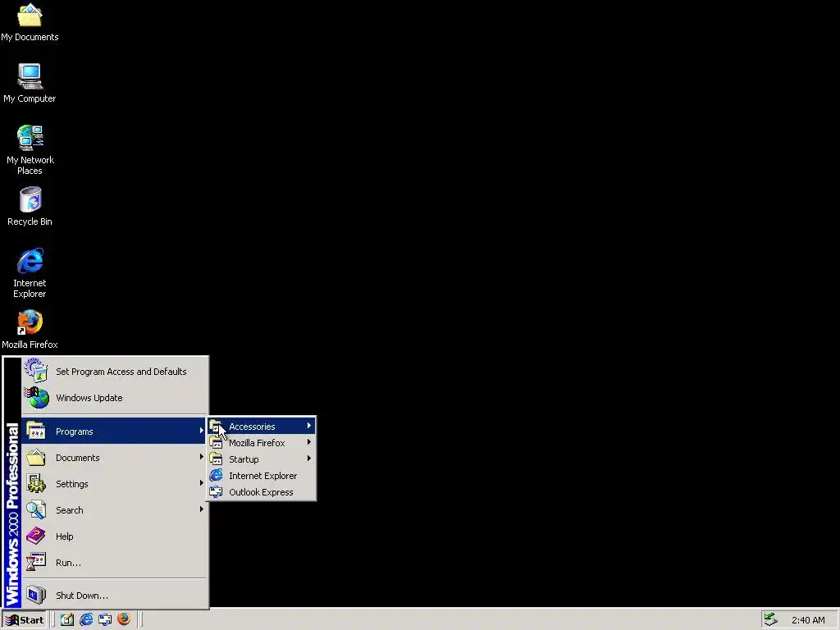This screenshot has height=630, width=840.
Task: Open Accessories in Programs submenu
Action: point(262,427)
